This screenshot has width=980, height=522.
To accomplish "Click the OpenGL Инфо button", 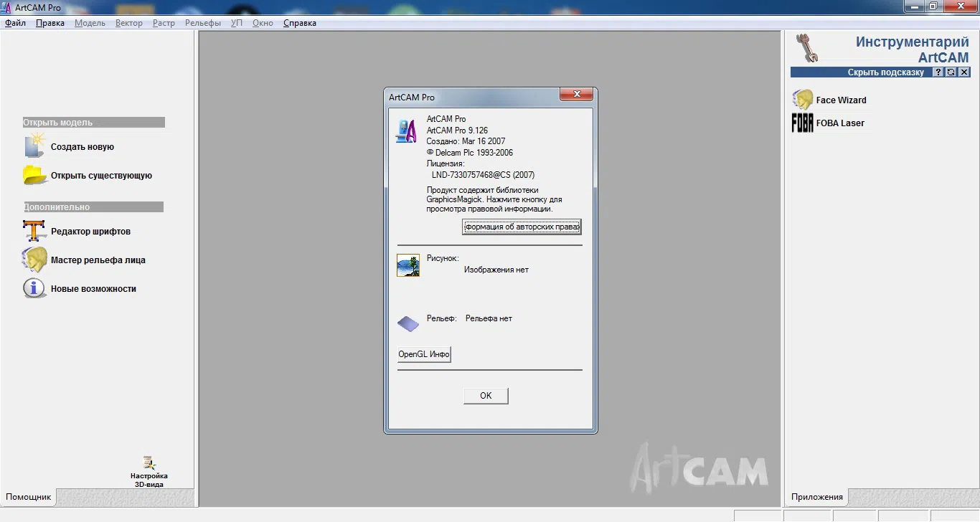I will point(424,354).
